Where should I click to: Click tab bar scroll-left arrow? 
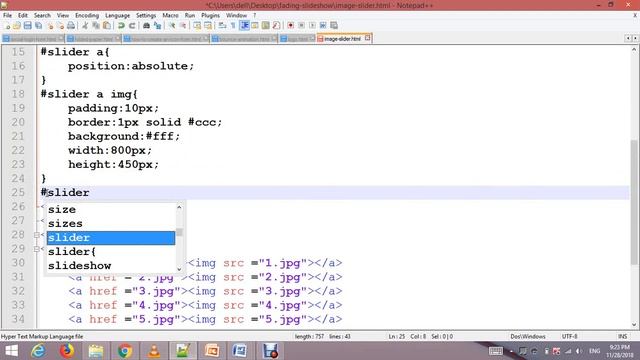(x=628, y=38)
